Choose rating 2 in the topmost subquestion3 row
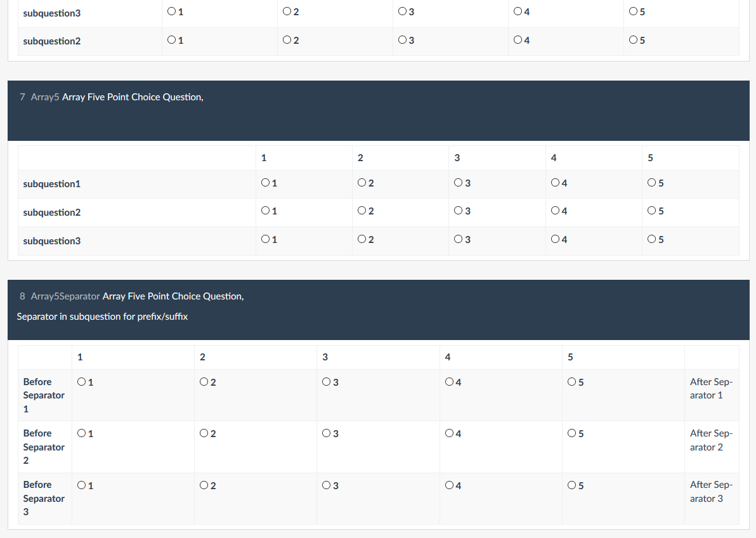This screenshot has height=538, width=756. click(x=287, y=12)
